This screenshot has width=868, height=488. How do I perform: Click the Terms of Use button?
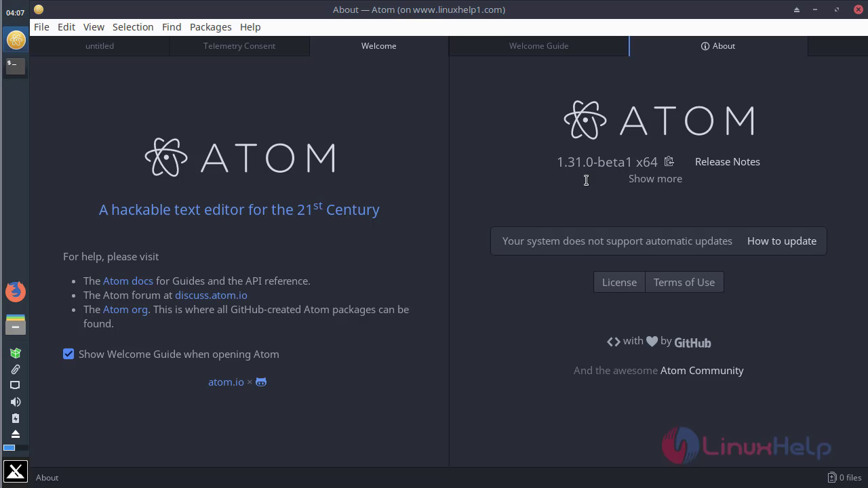tap(684, 282)
